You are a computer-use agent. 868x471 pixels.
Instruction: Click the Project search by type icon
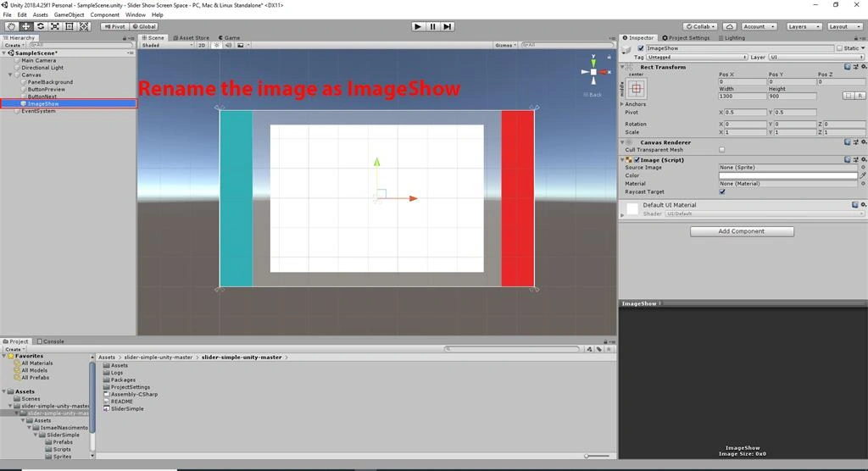click(x=590, y=349)
